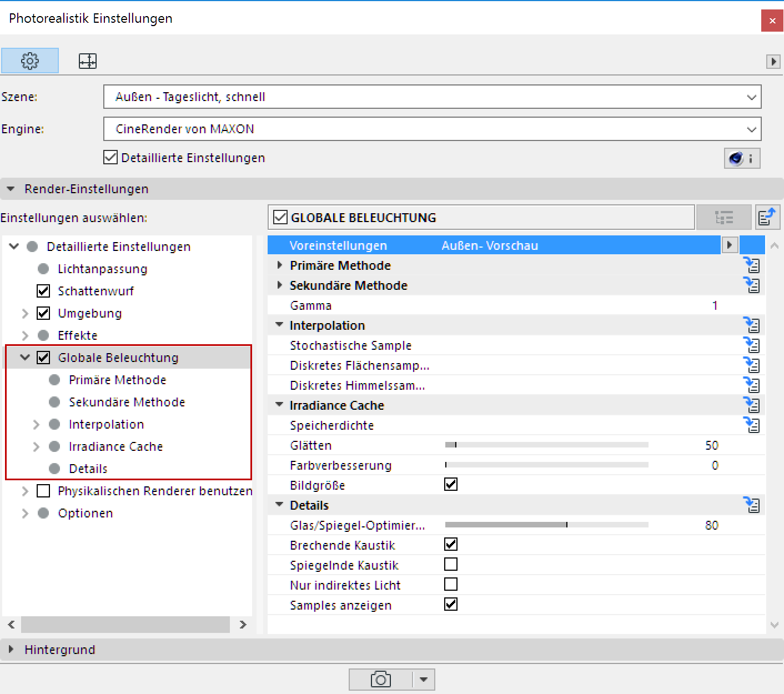Open the render button dropdown arrow

[x=424, y=679]
